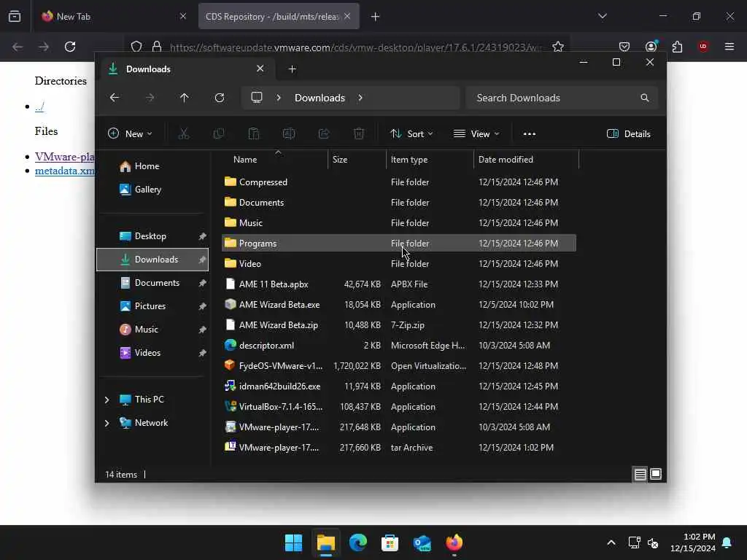Open Firefox extensions puzzle icon
This screenshot has width=747, height=560.
tap(677, 47)
